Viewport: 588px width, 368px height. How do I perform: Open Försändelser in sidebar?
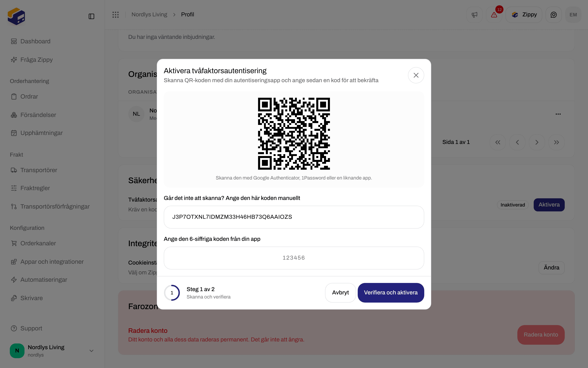33,115
